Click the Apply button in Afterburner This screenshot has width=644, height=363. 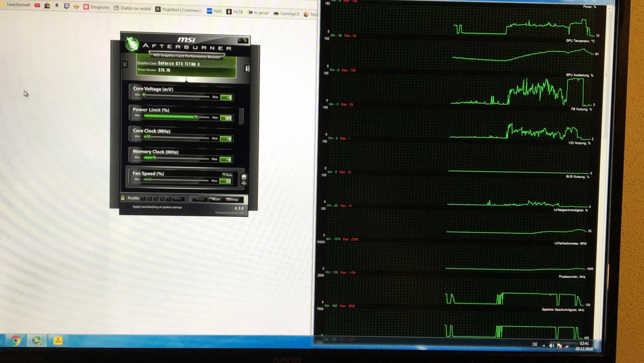tap(200, 199)
